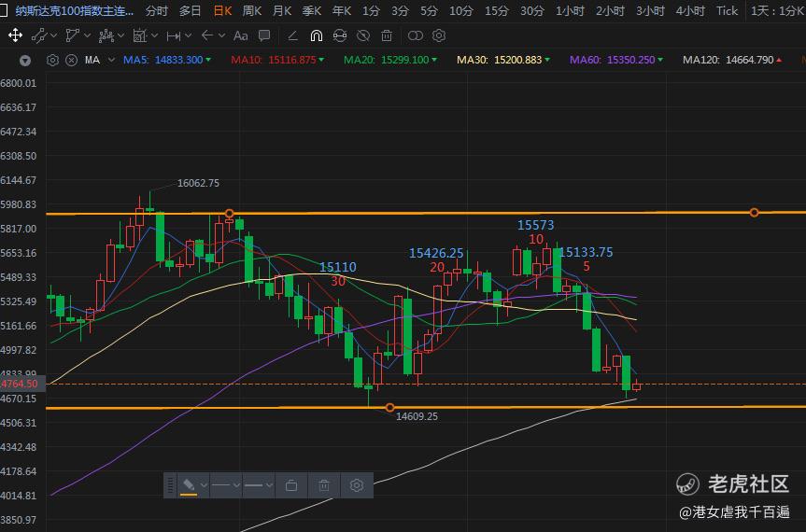Click the MA120 value 14664.790
This screenshot has width=806, height=532.
749,60
